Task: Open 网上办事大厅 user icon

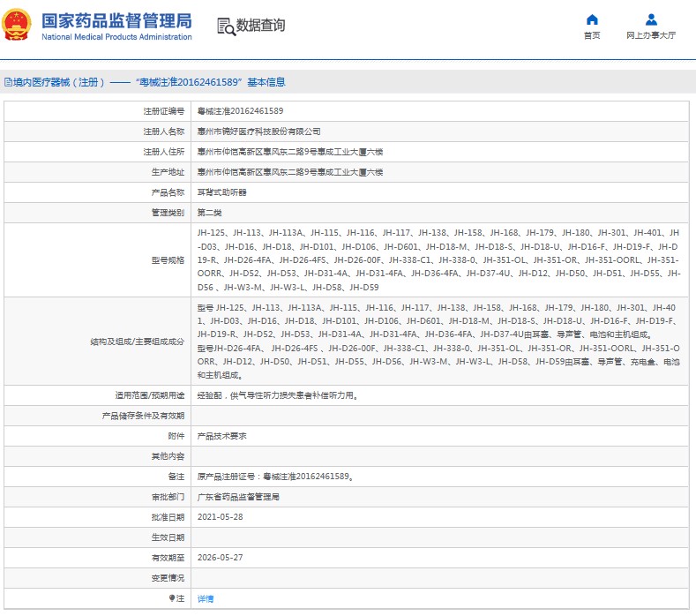Action: [x=651, y=19]
